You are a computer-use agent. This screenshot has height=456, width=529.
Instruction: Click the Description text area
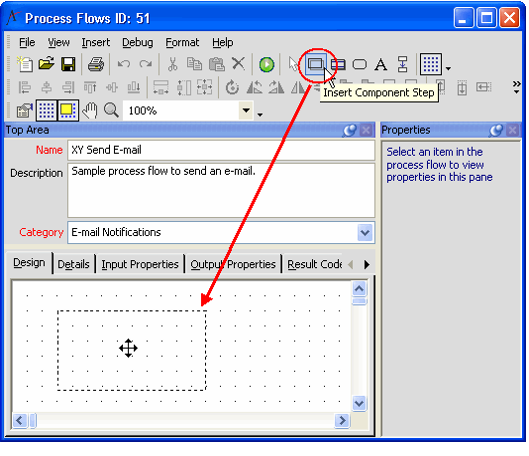click(x=221, y=191)
